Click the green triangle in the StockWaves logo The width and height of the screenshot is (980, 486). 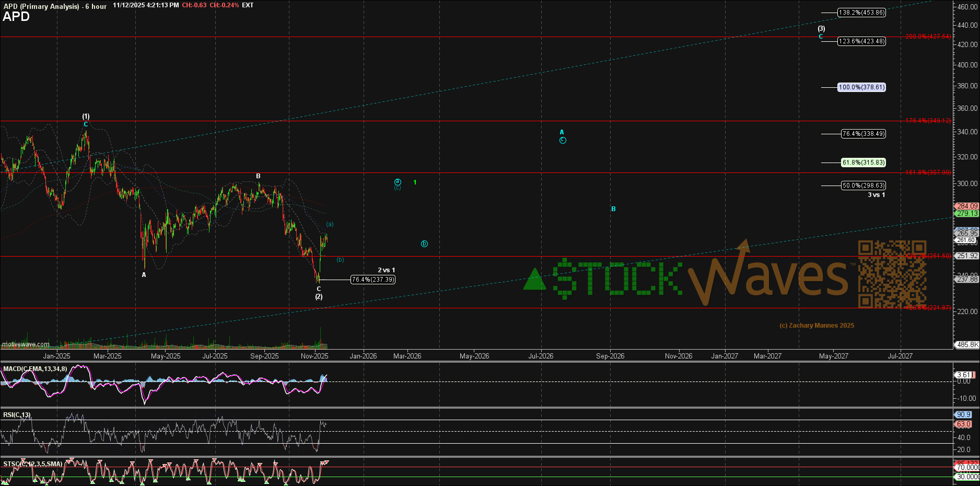point(534,280)
